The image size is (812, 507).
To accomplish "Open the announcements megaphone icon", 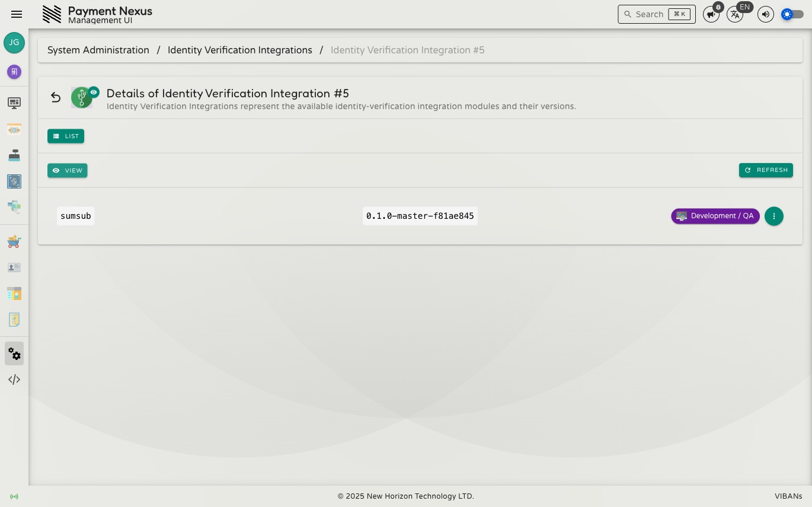I will coord(711,14).
